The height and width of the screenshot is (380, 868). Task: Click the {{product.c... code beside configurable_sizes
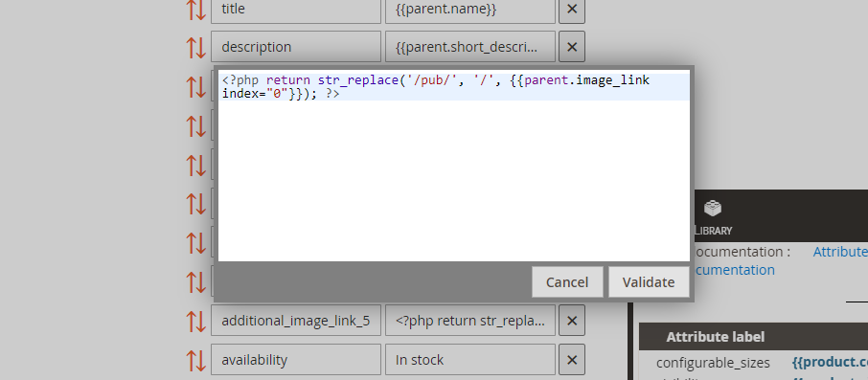pos(830,363)
